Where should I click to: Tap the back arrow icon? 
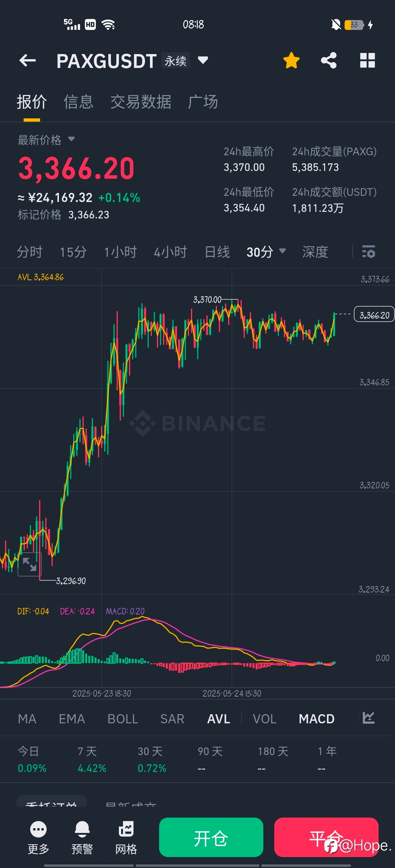(27, 61)
